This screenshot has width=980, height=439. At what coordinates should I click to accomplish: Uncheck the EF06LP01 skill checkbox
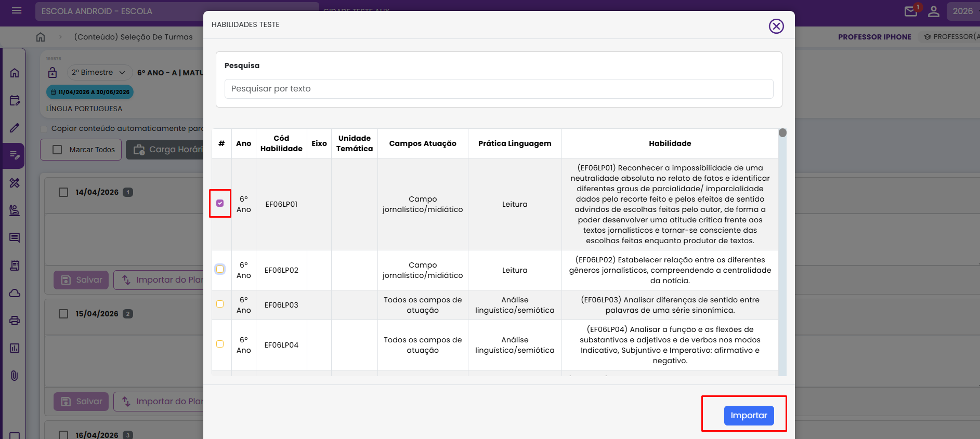coord(220,203)
